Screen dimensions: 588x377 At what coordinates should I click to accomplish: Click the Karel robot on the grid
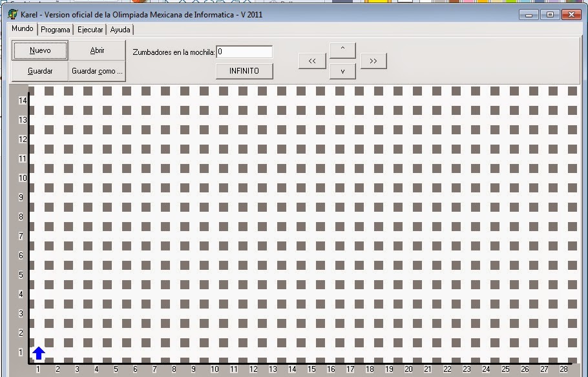(39, 352)
